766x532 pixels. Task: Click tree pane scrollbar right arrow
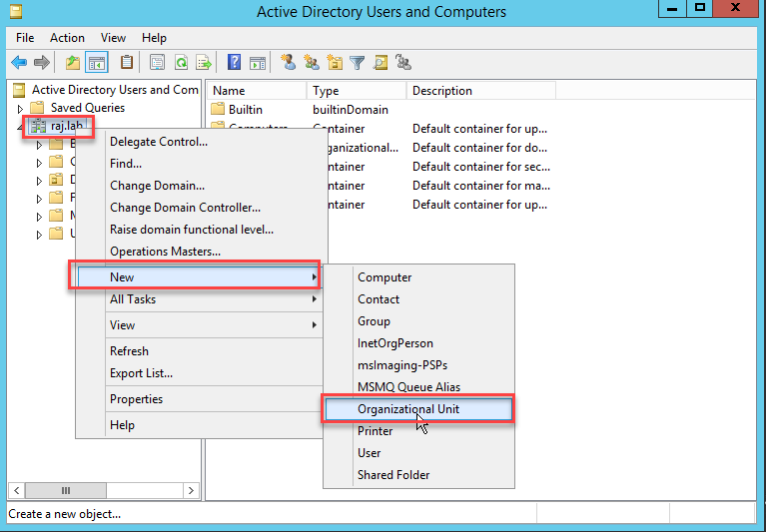point(191,490)
